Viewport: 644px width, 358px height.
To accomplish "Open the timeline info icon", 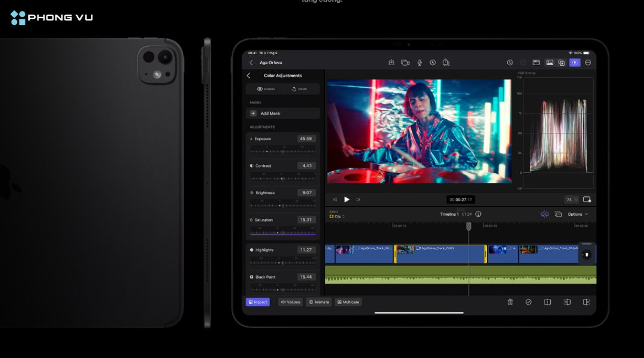I will tap(478, 214).
